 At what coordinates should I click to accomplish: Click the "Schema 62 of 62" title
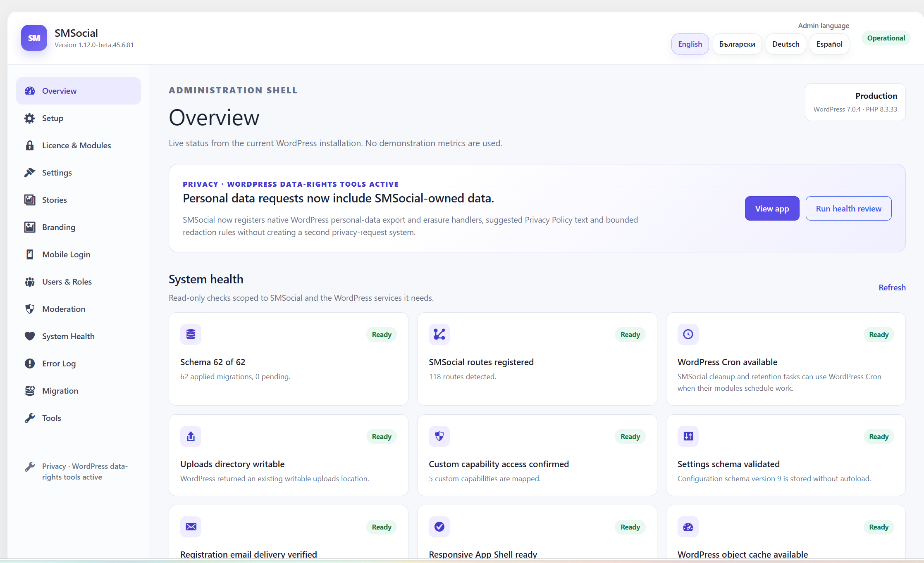212,362
